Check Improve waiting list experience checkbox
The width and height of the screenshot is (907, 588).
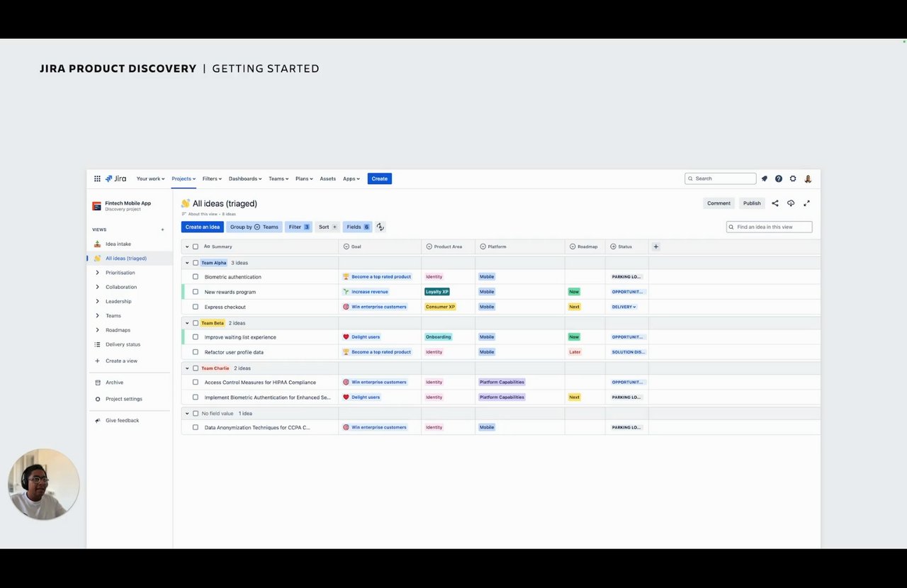[196, 337]
